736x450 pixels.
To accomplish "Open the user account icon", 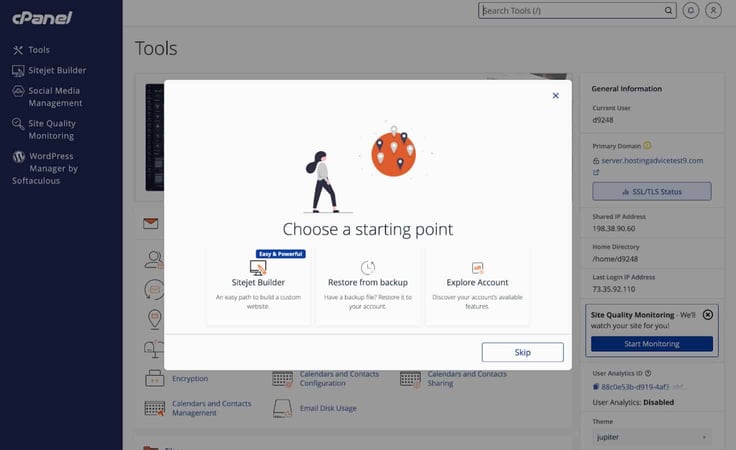I will pos(713,10).
